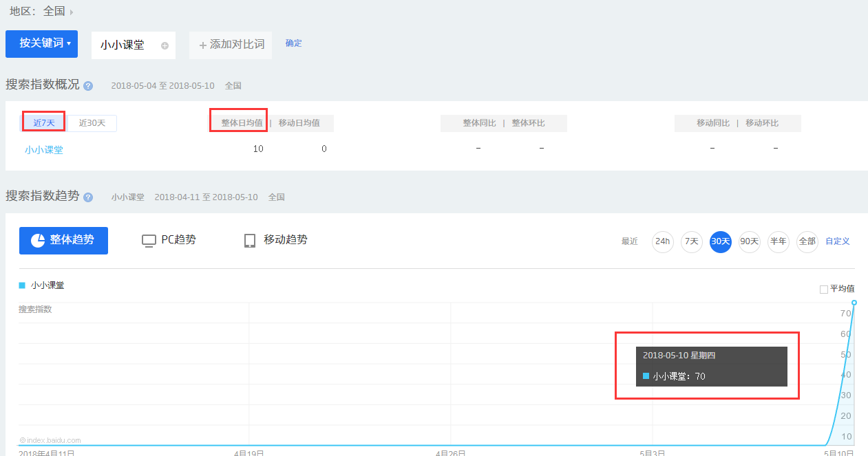Click the overall daily average value 10
Image resolution: width=868 pixels, height=456 pixels.
[x=258, y=149]
